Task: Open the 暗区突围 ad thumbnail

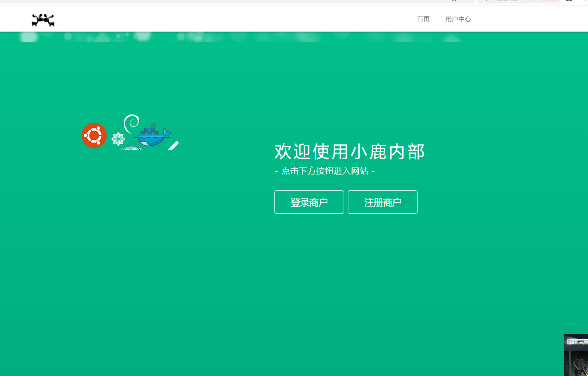Action: tap(576, 355)
